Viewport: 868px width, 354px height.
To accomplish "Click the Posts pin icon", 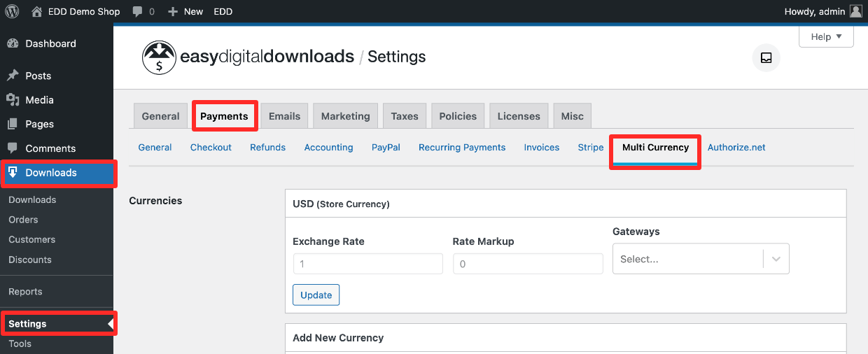I will (x=13, y=76).
